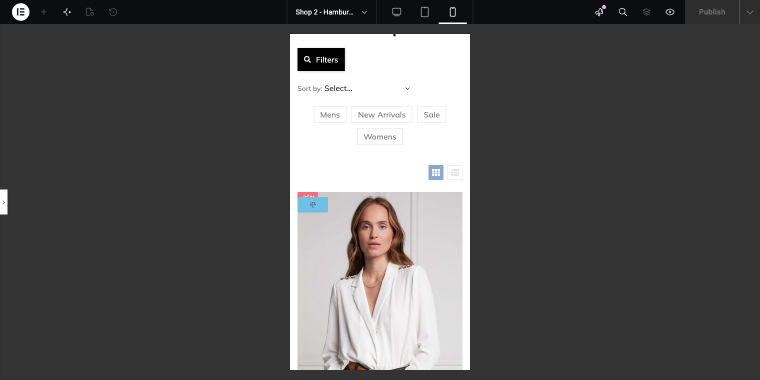Image resolution: width=760 pixels, height=380 pixels.
Task: Click the add element plus icon
Action: click(44, 12)
